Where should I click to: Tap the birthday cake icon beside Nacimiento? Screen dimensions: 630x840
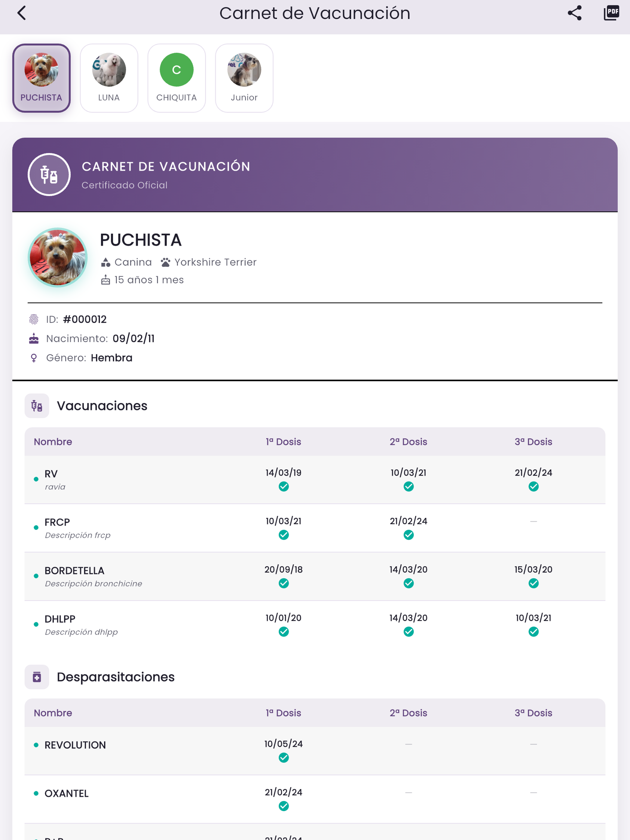pyautogui.click(x=34, y=339)
